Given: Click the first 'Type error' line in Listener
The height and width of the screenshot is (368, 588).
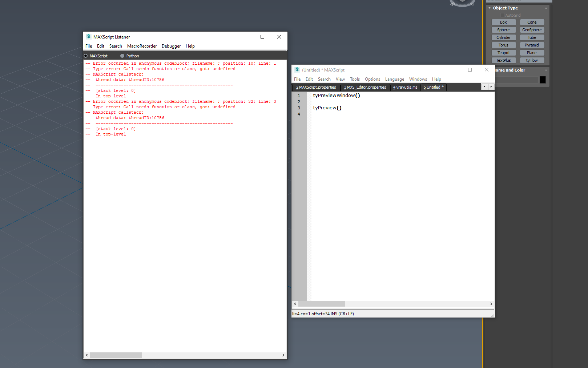Looking at the screenshot, I should pyautogui.click(x=160, y=69).
